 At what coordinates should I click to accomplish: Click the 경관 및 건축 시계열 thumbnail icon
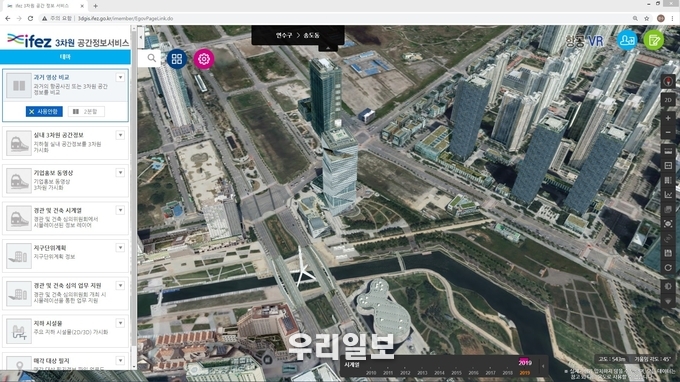tap(19, 219)
